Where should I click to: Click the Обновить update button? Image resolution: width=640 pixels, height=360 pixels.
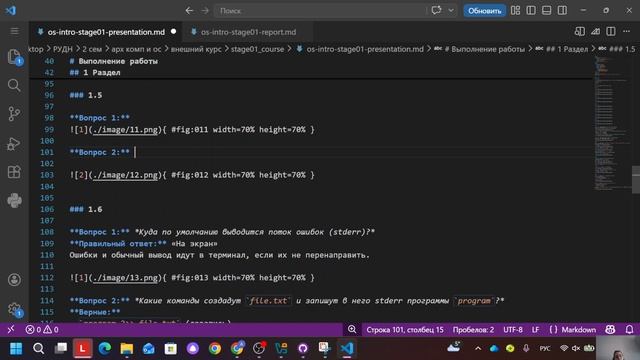[484, 11]
